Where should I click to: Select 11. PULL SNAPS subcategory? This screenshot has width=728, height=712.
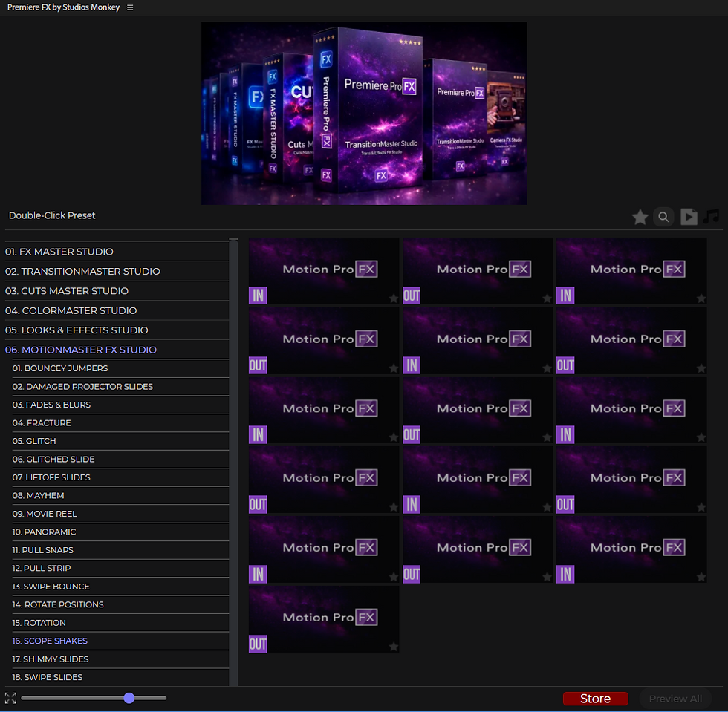120,550
